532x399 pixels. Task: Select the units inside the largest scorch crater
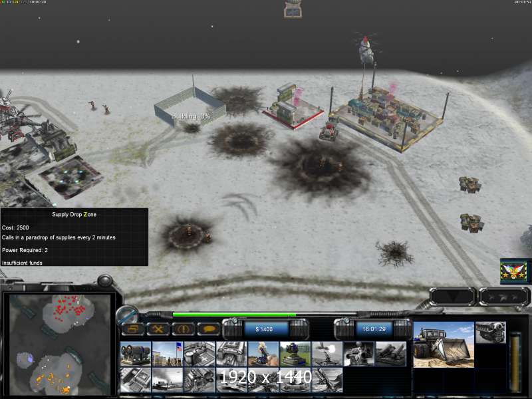coord(330,164)
